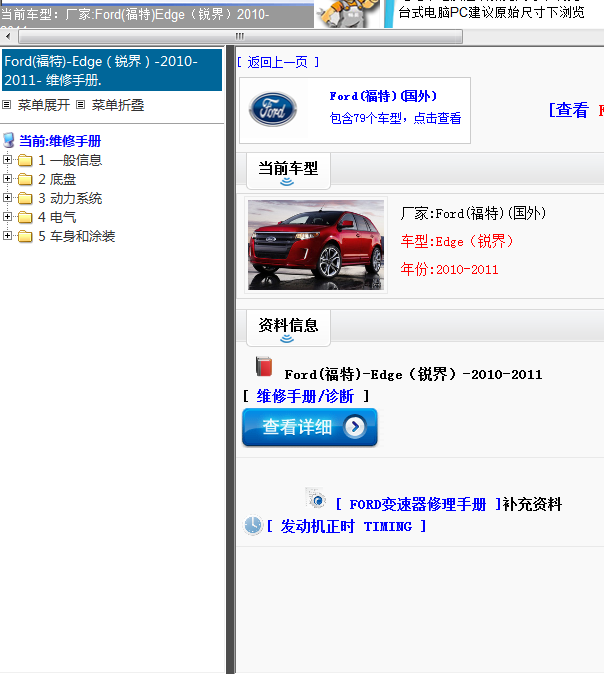Image resolution: width=604 pixels, height=674 pixels.
Task: Open 3 动力系统 tree item
Action: pos(70,198)
